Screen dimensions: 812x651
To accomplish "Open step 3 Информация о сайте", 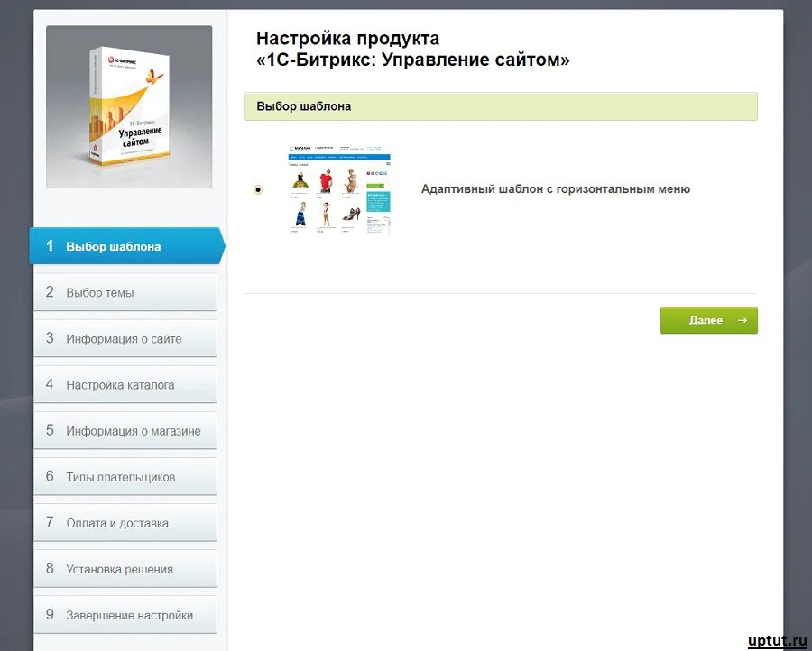I will 125,338.
